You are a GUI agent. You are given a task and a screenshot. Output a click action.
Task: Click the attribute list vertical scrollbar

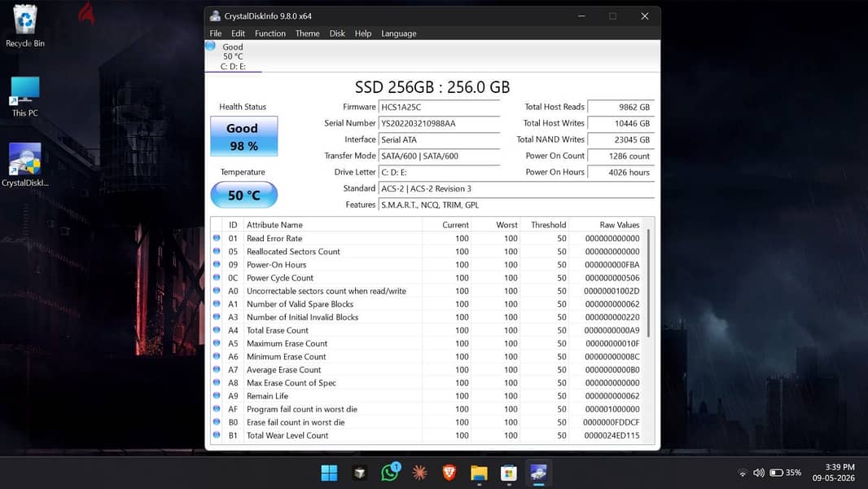click(x=649, y=283)
